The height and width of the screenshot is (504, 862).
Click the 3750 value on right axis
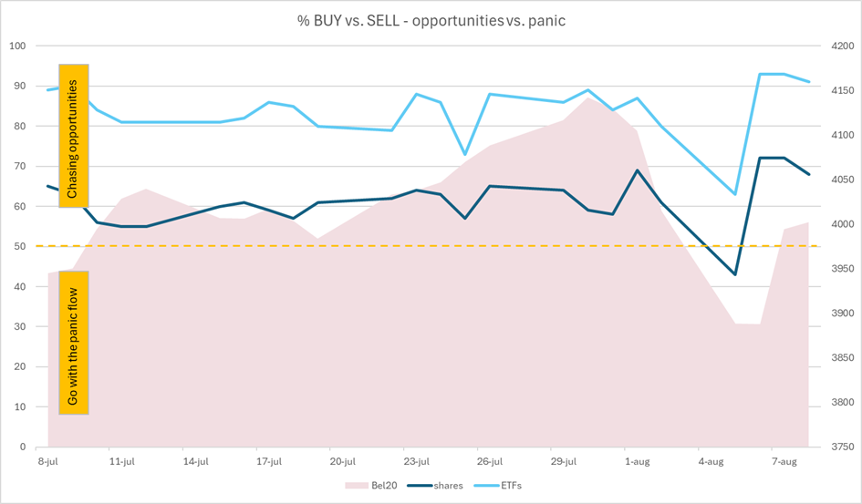point(844,447)
